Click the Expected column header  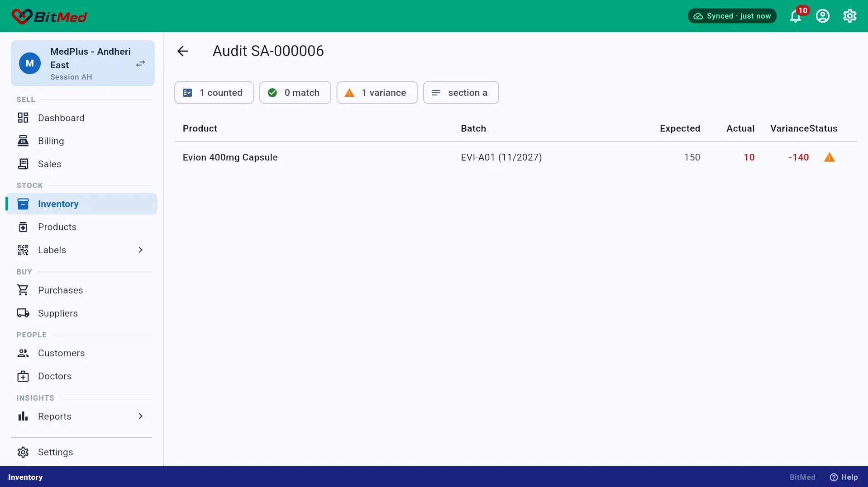coord(680,128)
